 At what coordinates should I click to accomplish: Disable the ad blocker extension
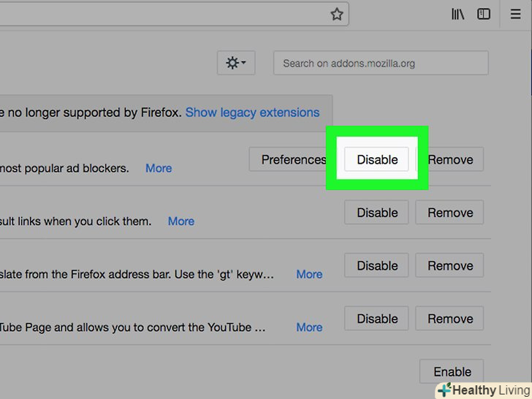(377, 159)
